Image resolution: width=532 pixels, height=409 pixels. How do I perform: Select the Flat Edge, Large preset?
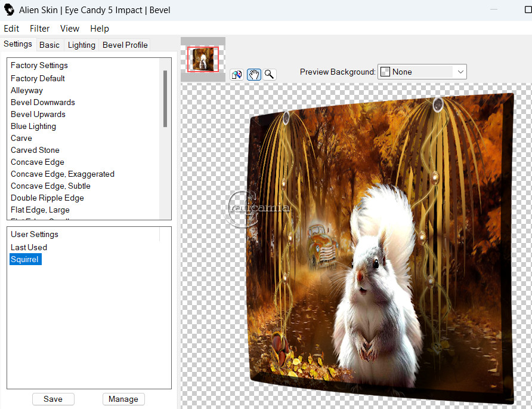click(x=40, y=210)
